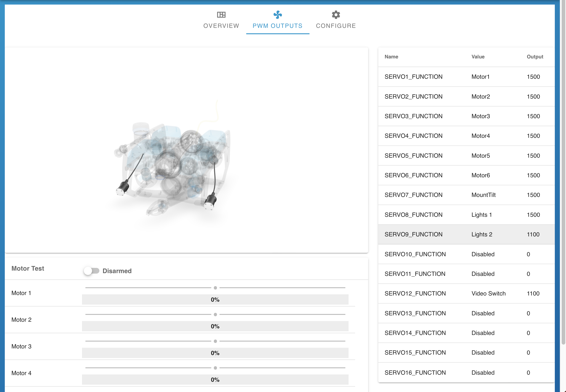
Task: Click the Video Switch output 1100
Action: point(533,293)
